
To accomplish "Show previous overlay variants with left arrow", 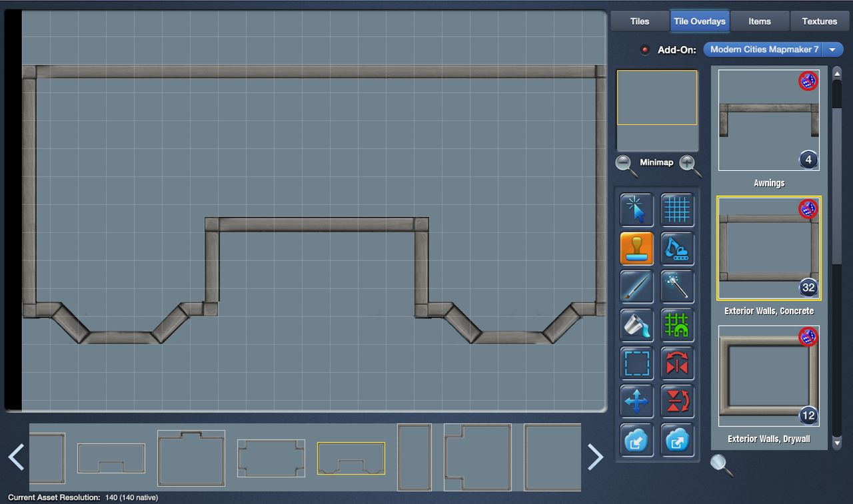I will pos(16,457).
